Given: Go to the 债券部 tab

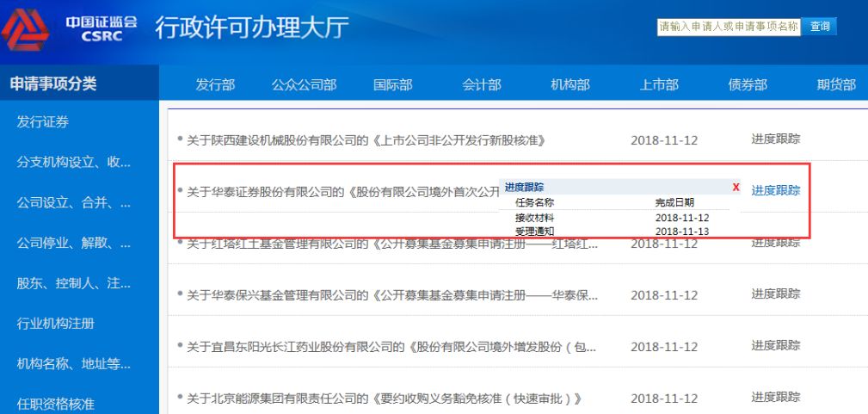Looking at the screenshot, I should (x=748, y=85).
